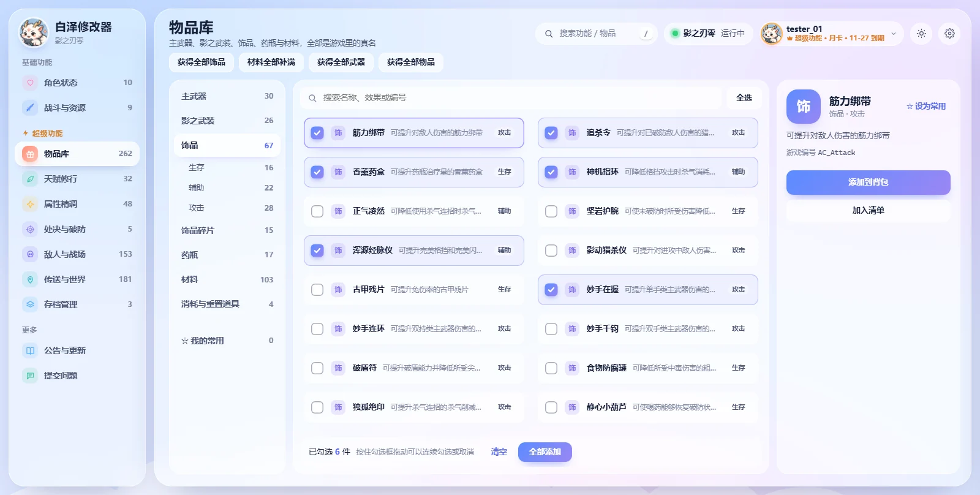Open the 药瓶 category
This screenshot has width=980, height=495.
point(227,255)
